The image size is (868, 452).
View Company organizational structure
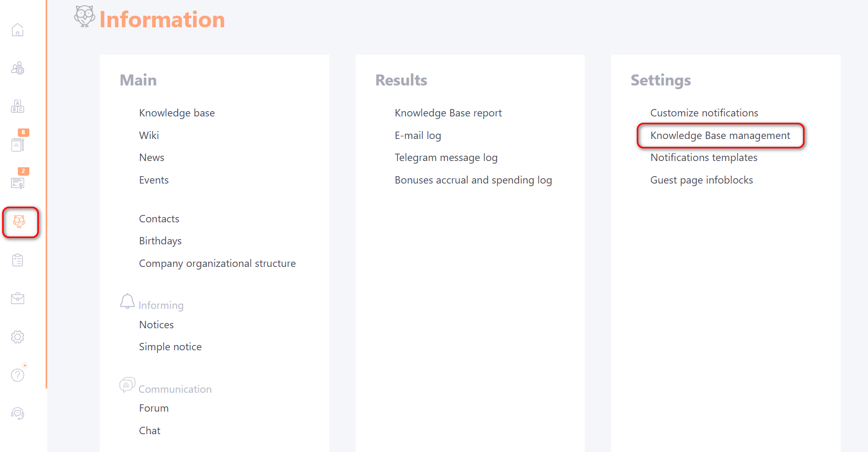(x=217, y=264)
